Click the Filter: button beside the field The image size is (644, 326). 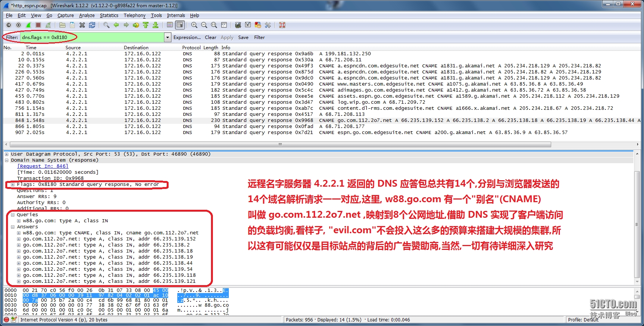point(12,37)
